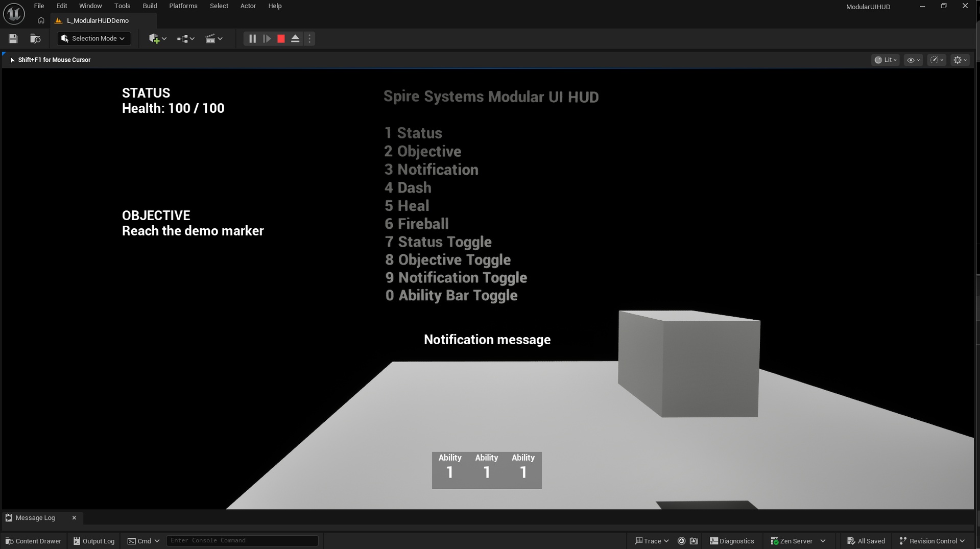Click the All Saved status button
The width and height of the screenshot is (980, 549).
(x=866, y=541)
